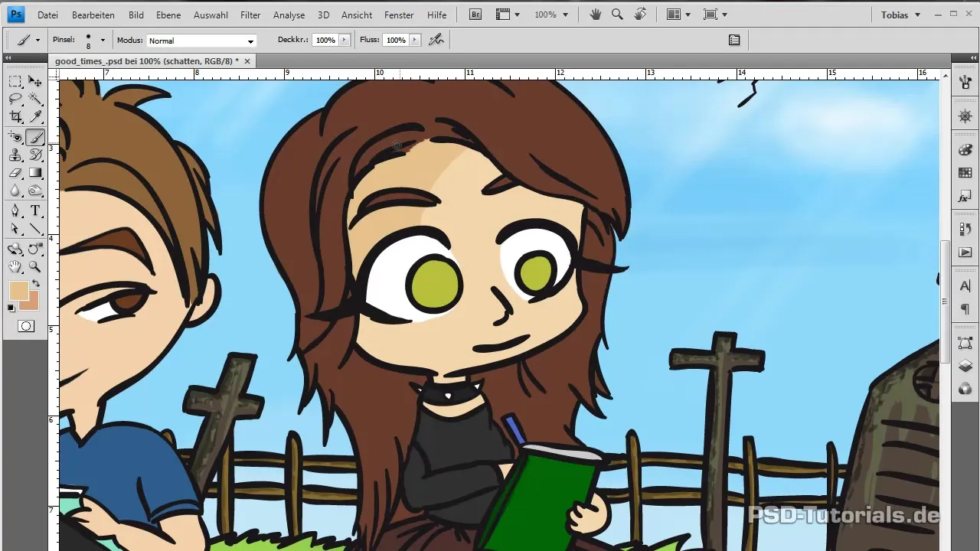The width and height of the screenshot is (980, 551).
Task: Open the Swatches grid panel icon
Action: point(965,174)
